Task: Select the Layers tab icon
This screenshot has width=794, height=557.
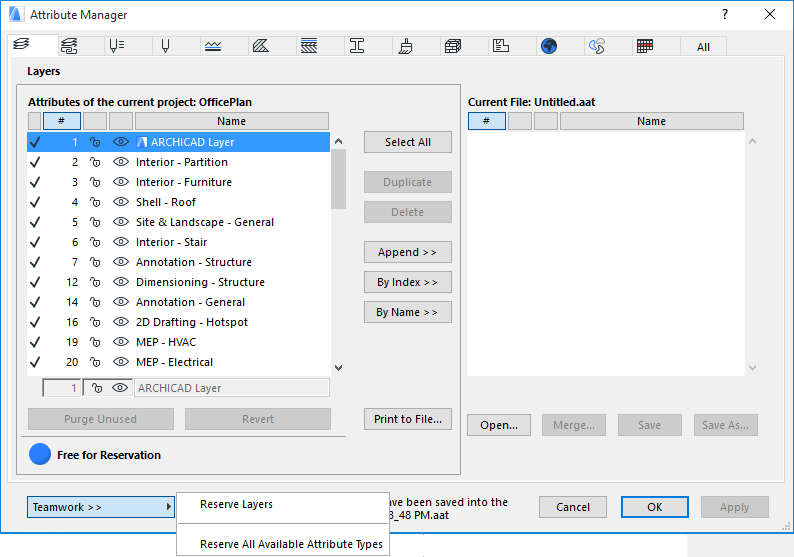Action: [x=21, y=44]
